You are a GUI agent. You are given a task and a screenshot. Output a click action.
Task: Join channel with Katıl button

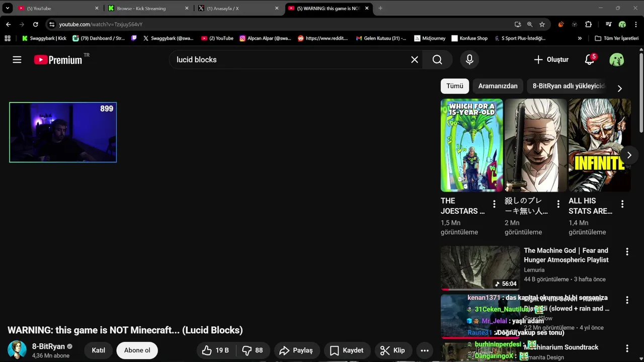[98, 350]
